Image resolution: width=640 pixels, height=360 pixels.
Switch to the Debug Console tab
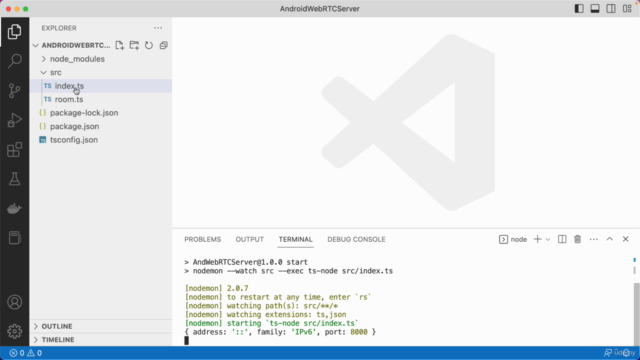tap(356, 240)
